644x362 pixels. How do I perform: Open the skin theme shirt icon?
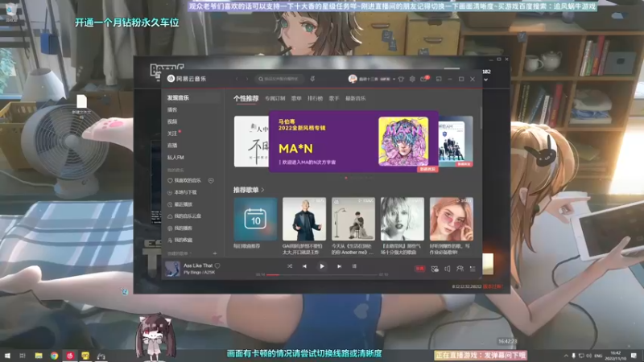(x=401, y=79)
